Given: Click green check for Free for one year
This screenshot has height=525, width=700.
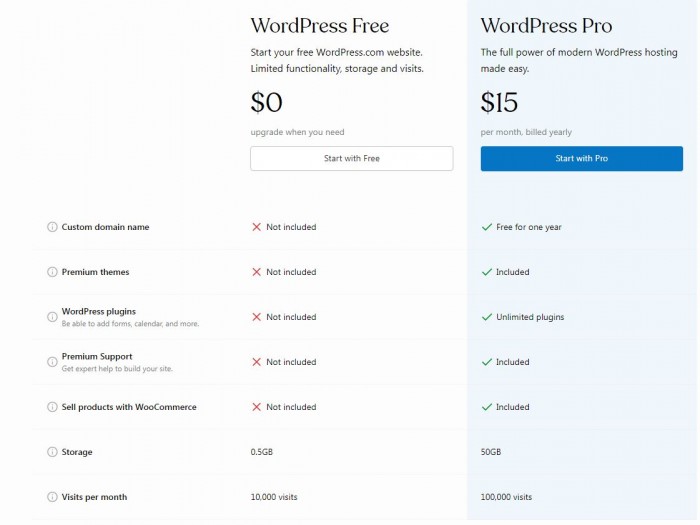Looking at the screenshot, I should coord(487,227).
